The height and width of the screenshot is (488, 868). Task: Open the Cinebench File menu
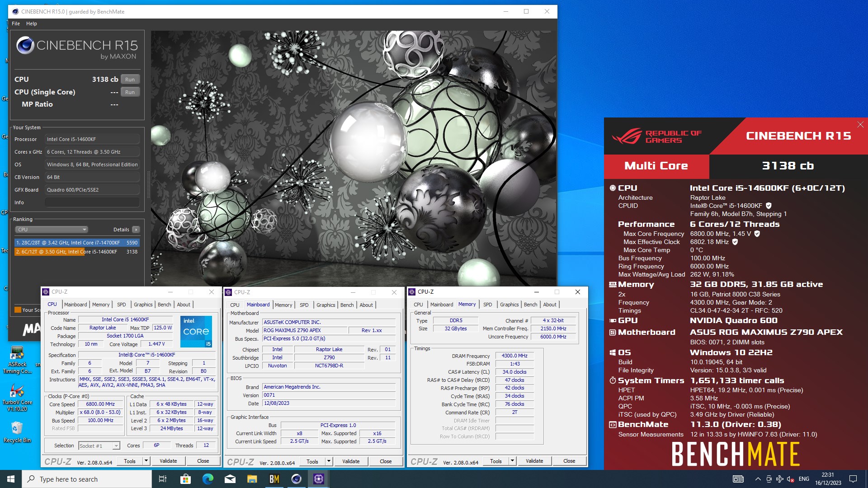tap(16, 23)
